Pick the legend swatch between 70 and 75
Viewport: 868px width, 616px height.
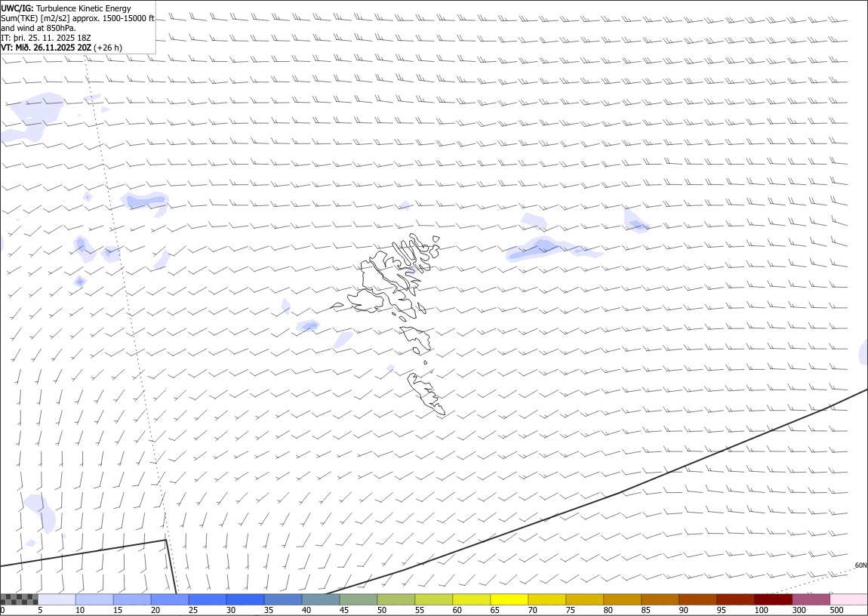(546, 599)
